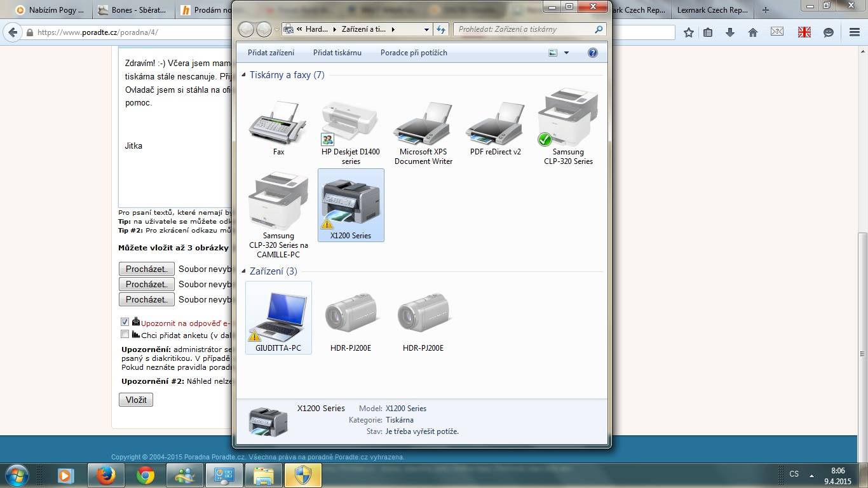
Task: Enable 'Chci přidat anketu' checkbox
Action: click(125, 334)
